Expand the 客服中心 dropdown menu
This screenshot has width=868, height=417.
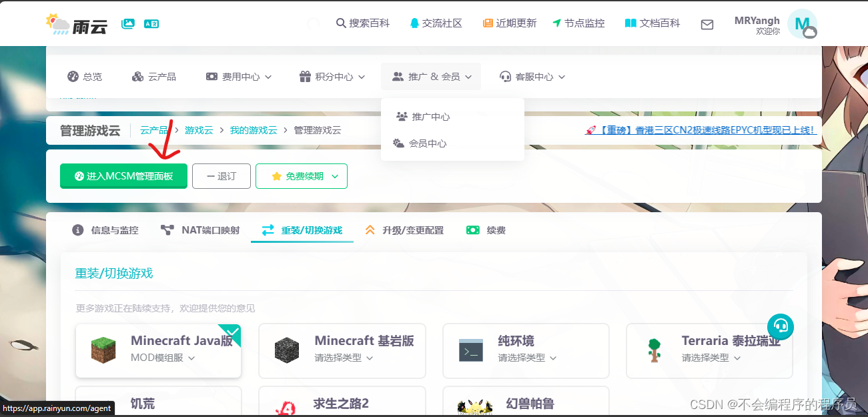[x=532, y=77]
